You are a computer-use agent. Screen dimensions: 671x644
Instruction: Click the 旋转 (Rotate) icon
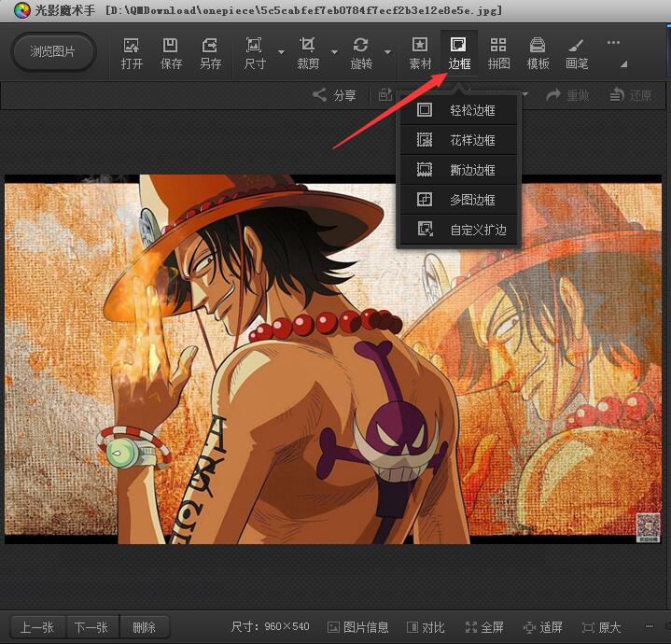coord(360,52)
